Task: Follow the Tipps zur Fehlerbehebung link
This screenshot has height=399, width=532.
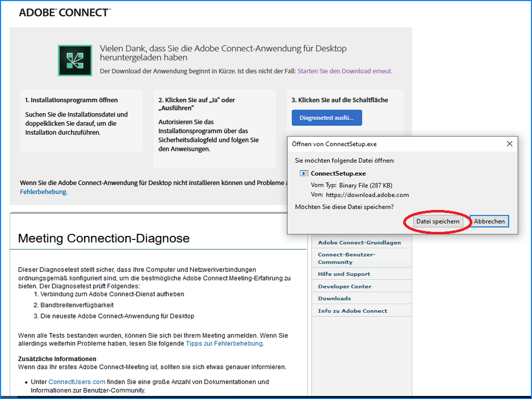Action: (x=224, y=343)
